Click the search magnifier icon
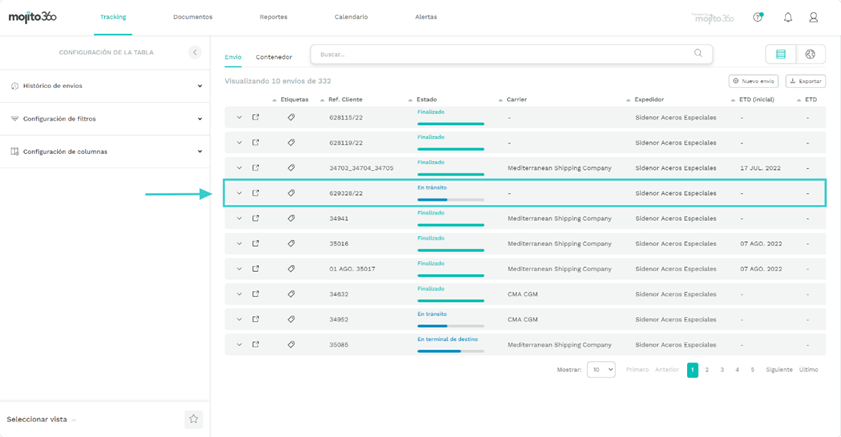This screenshot has height=437, width=841. pos(698,54)
